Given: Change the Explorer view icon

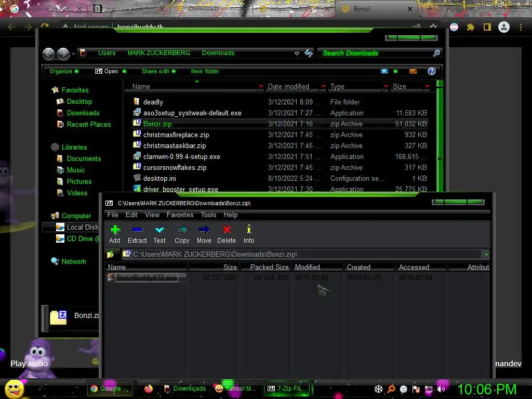Looking at the screenshot, I should pos(384,71).
